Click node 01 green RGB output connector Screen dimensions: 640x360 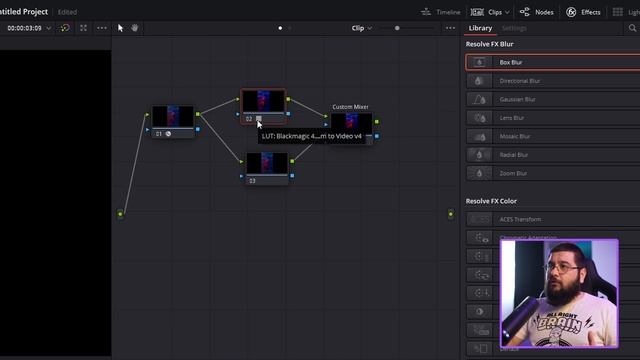(x=198, y=114)
